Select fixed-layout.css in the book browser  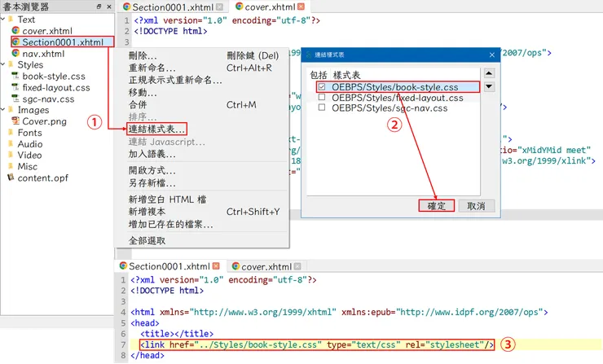click(56, 88)
